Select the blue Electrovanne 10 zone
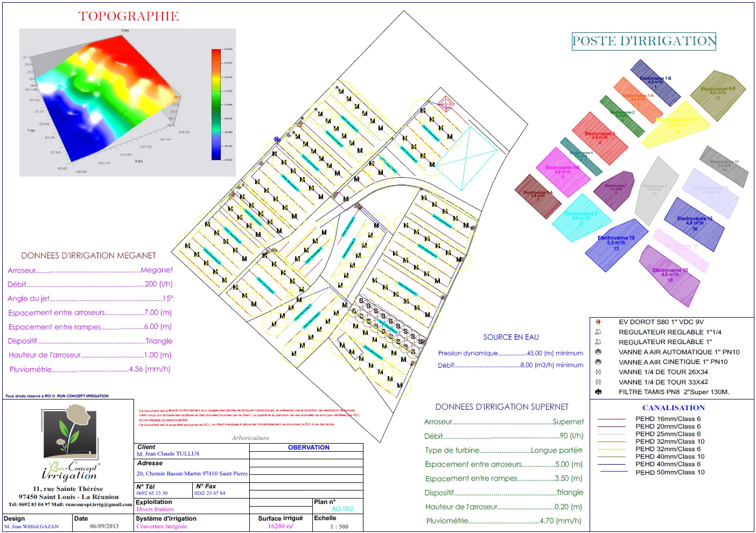Image resolution: width=756 pixels, height=533 pixels. 616,244
